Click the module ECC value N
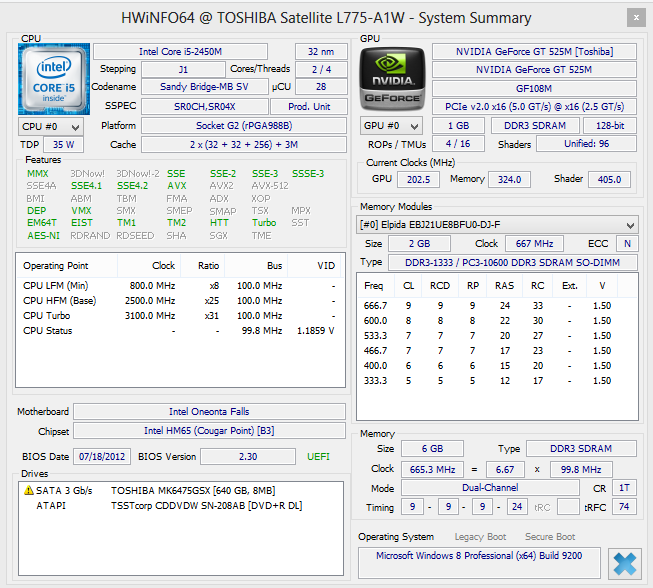653x588 pixels. 627,244
